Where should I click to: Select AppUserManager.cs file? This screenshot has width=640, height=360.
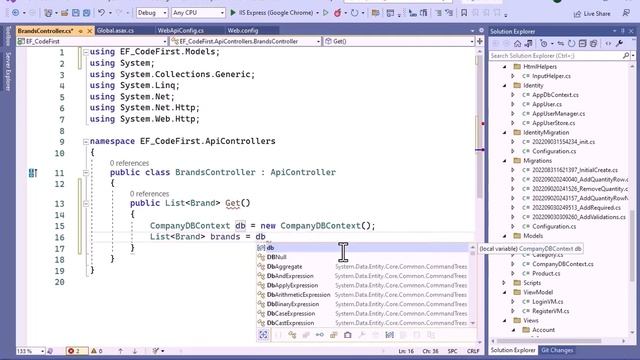(558, 113)
